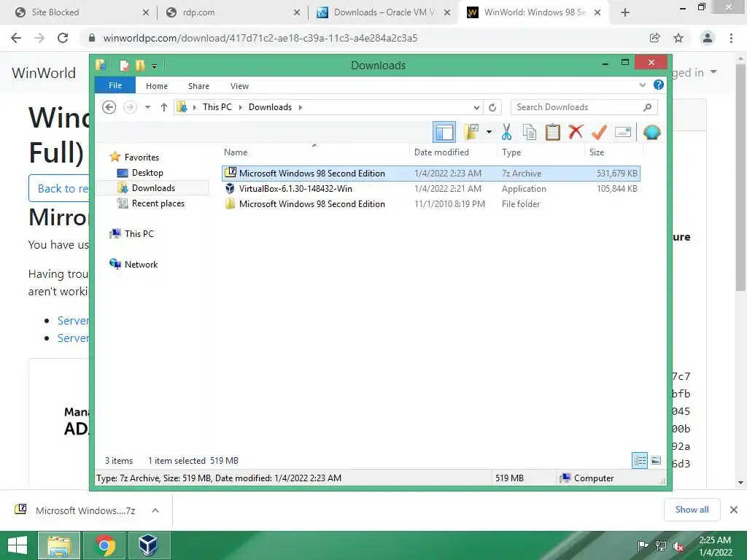
Task: Click the Cut scissors icon
Action: [506, 132]
